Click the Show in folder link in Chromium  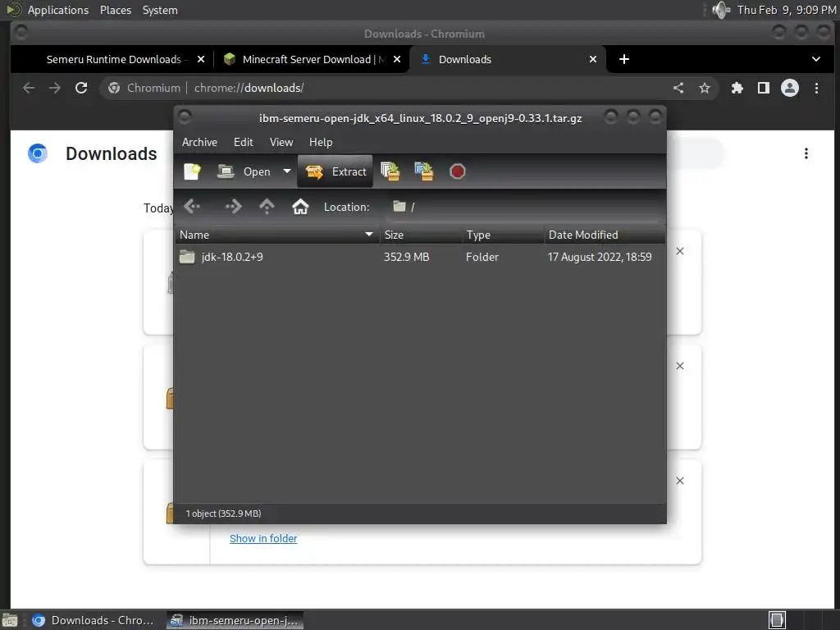click(263, 538)
